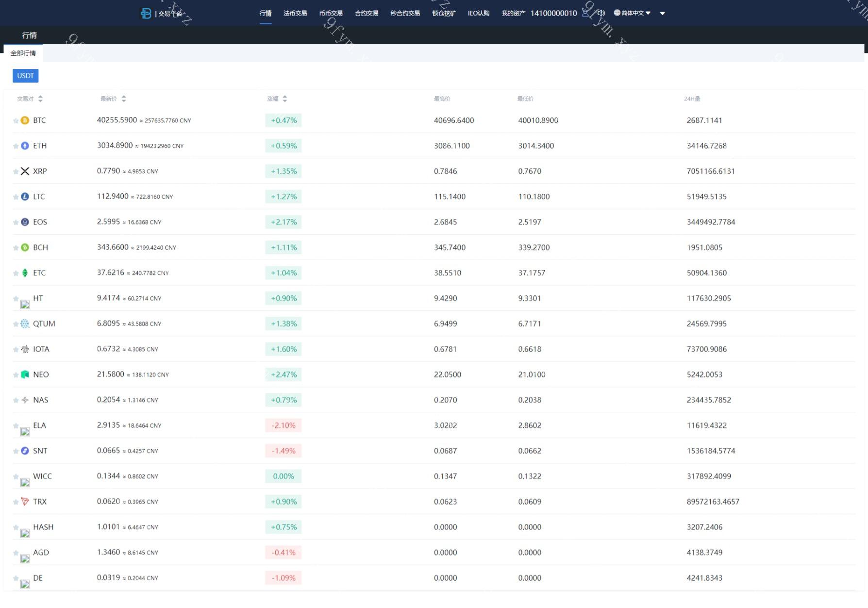Click the HASH broken image icon
The image size is (868, 608).
[x=25, y=533]
